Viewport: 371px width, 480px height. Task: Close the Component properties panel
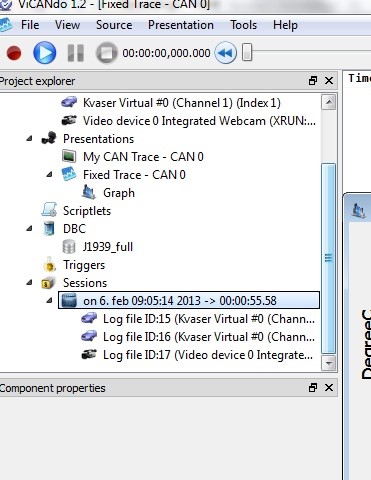pos(329,388)
